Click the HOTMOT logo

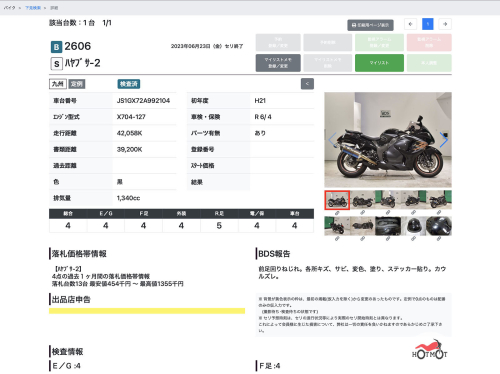tap(430, 349)
